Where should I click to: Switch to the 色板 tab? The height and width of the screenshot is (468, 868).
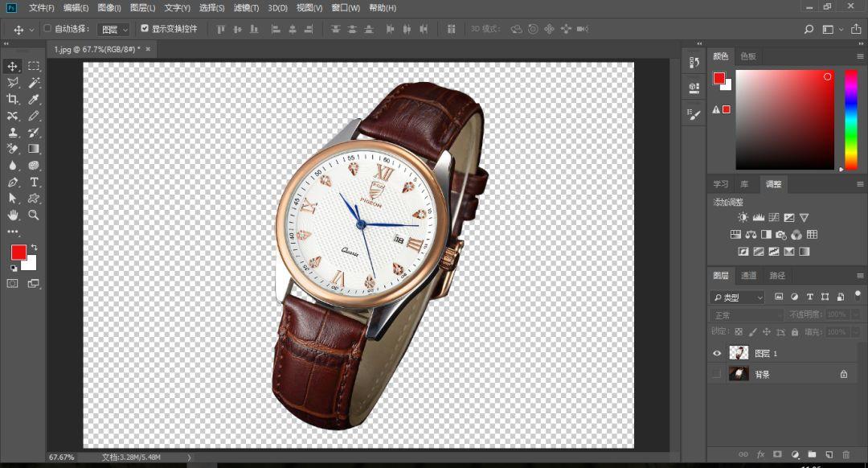[748, 56]
